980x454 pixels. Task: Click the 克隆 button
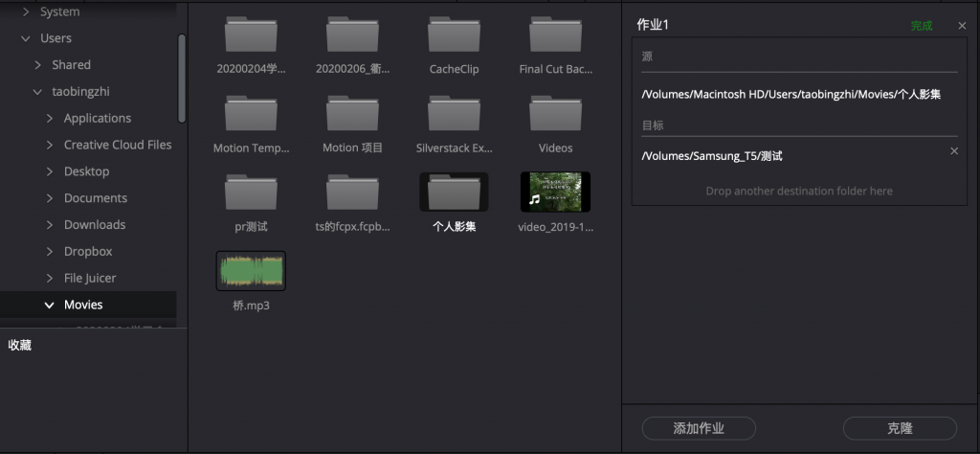[899, 428]
